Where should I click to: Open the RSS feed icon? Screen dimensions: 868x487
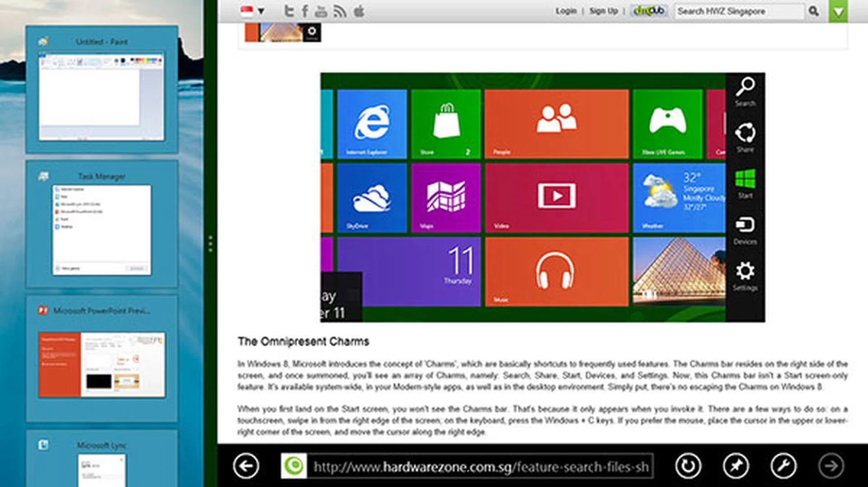pos(340,11)
